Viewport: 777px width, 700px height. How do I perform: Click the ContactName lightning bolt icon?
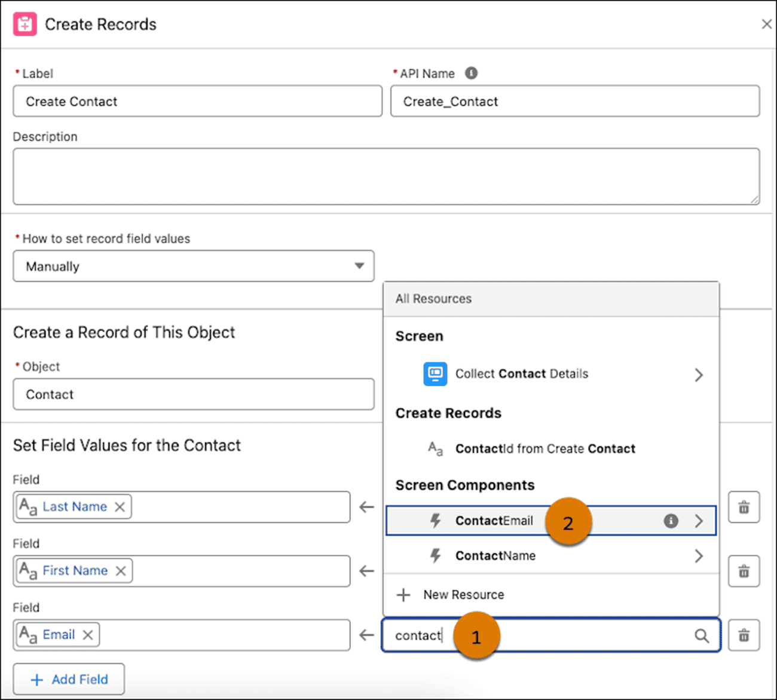click(x=436, y=556)
